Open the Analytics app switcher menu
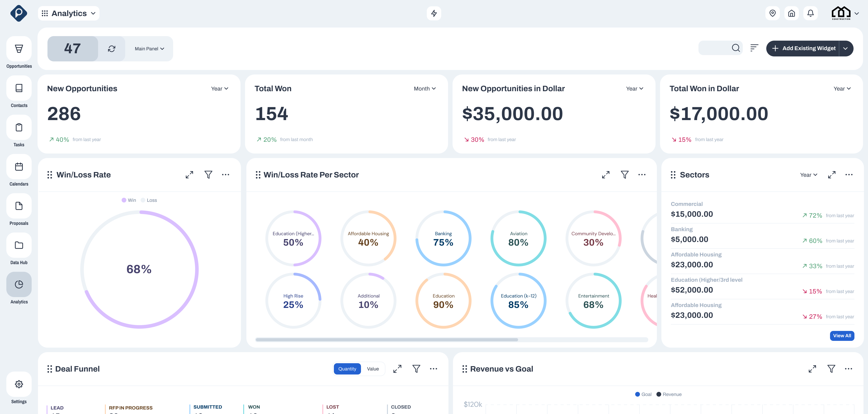This screenshot has height=414, width=868. point(68,13)
